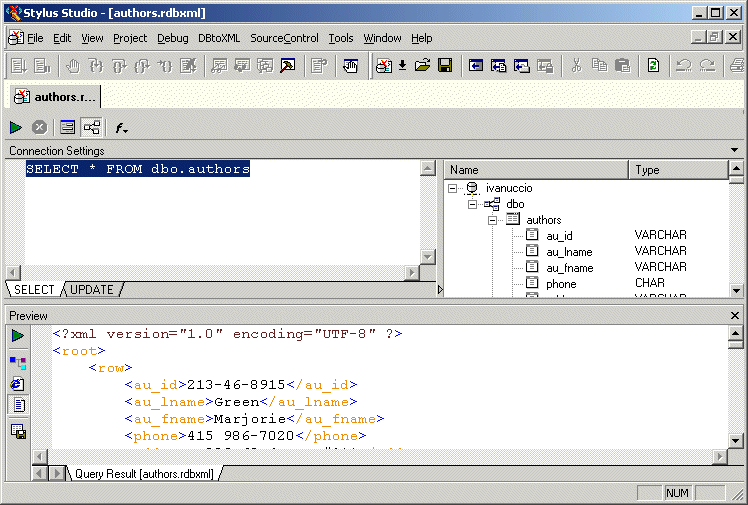Click the save disk icon in the main toolbar
This screenshot has height=505, width=748.
(445, 66)
